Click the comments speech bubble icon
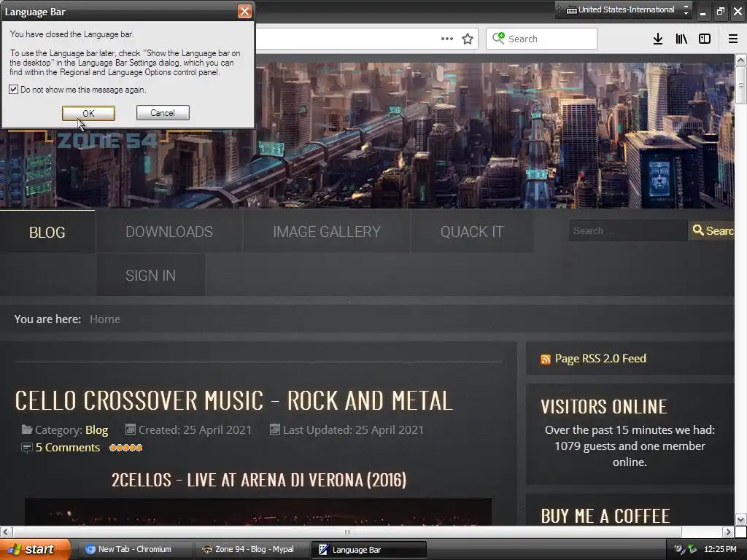 point(27,448)
